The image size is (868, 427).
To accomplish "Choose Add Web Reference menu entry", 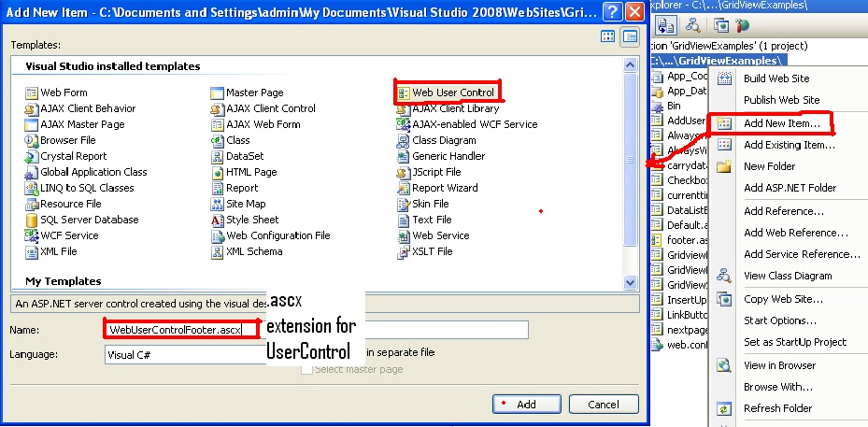I will pyautogui.click(x=796, y=233).
